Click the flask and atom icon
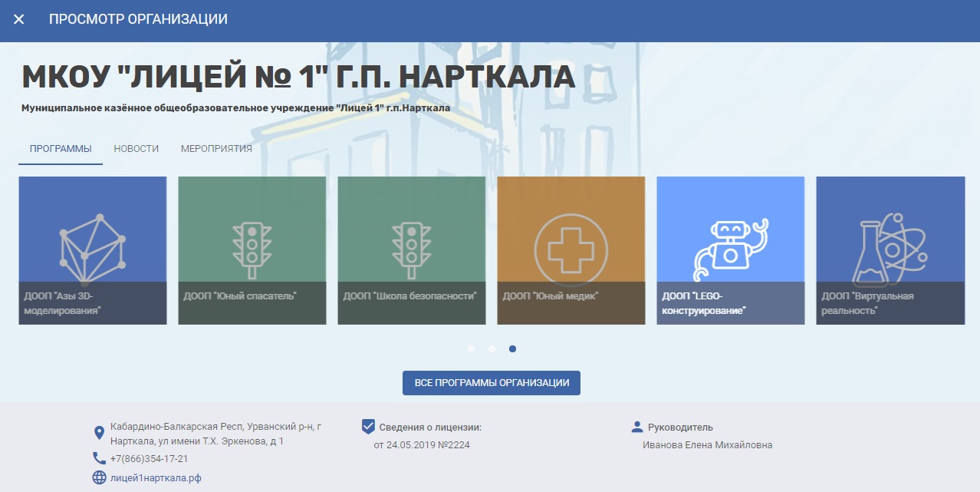 coord(890,251)
